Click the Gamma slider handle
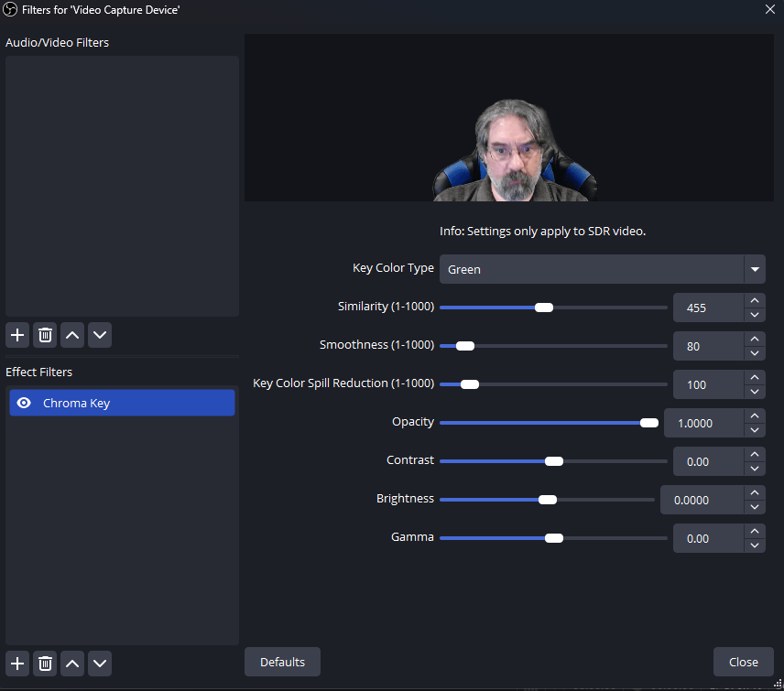 (x=554, y=538)
